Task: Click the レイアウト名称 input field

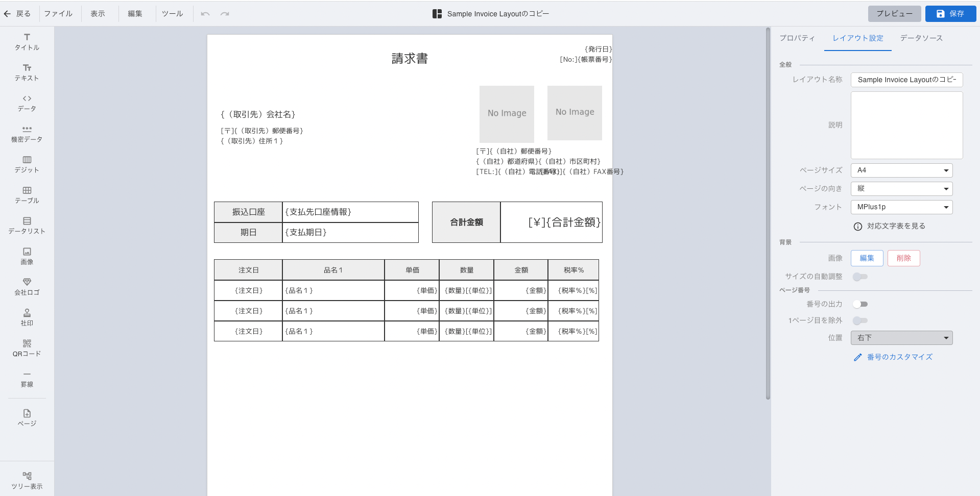Action: pyautogui.click(x=907, y=80)
